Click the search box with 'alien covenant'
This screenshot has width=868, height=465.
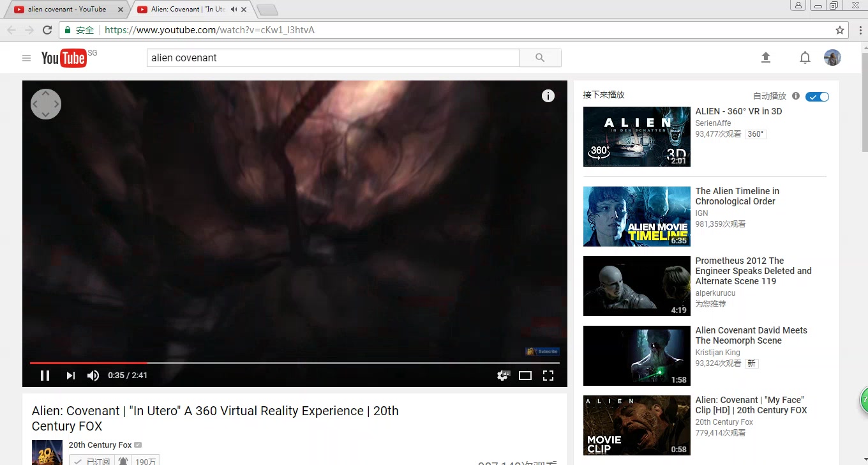pos(333,57)
